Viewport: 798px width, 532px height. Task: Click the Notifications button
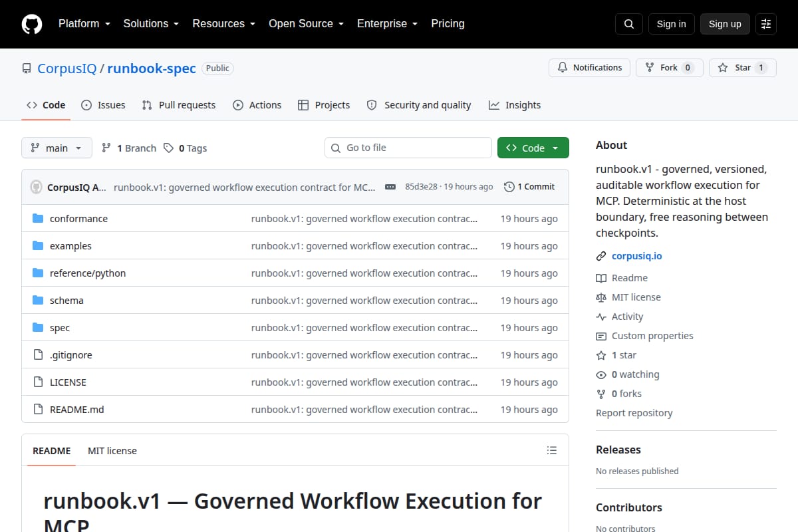coord(589,67)
